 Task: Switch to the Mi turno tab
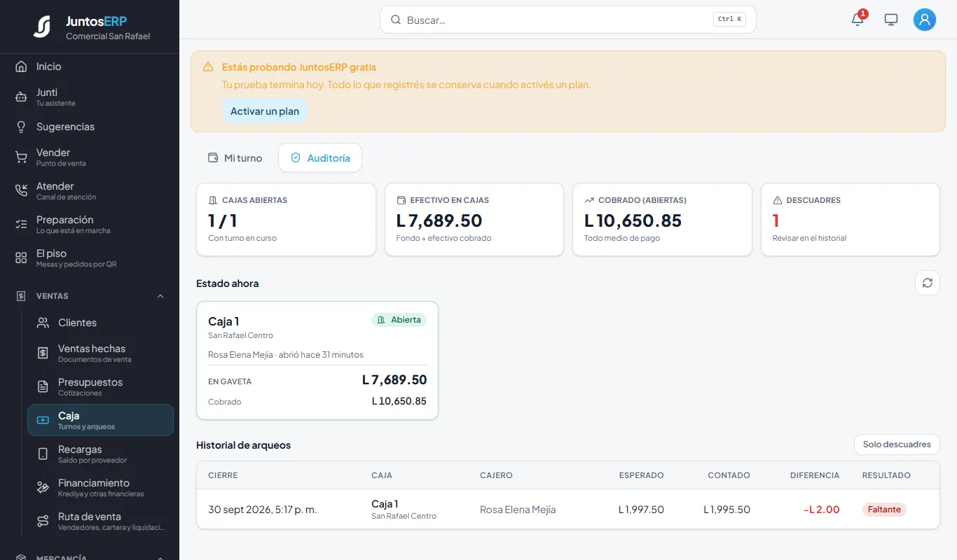click(x=235, y=158)
